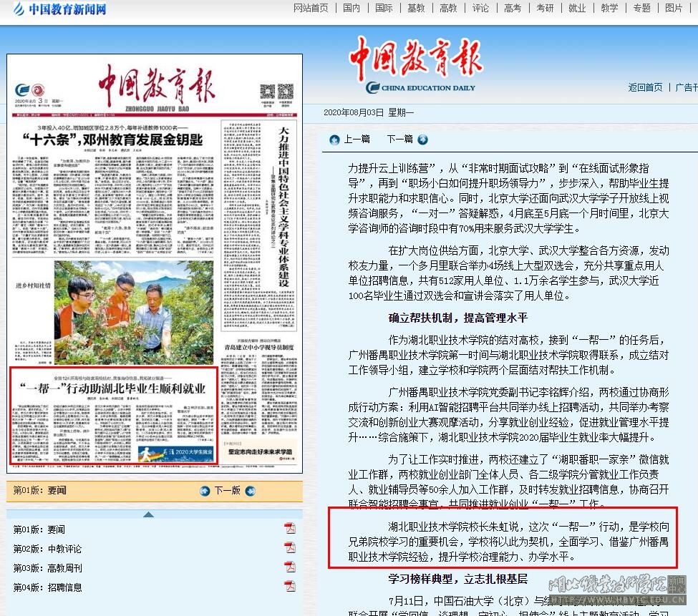The width and height of the screenshot is (698, 616).
Task: Select 高考 from the top navigation
Action: pos(513,8)
